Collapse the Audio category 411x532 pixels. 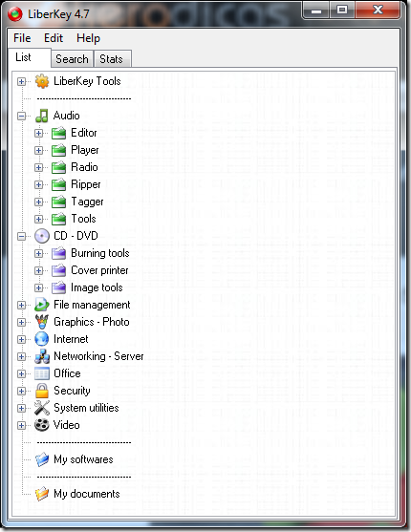(21, 116)
